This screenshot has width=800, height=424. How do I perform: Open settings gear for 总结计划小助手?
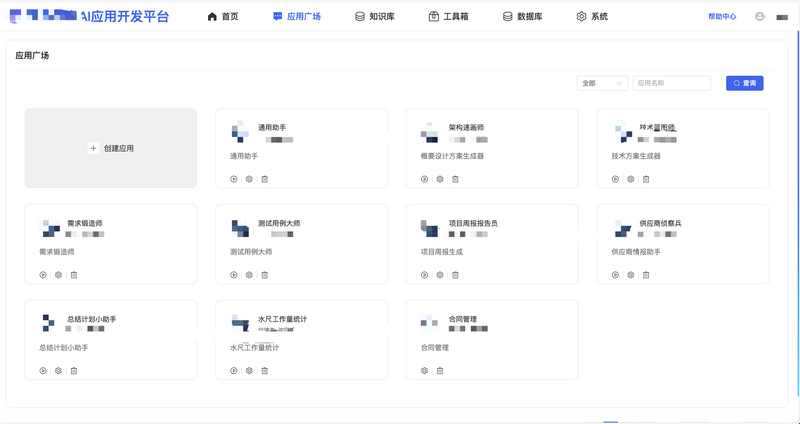pos(58,371)
